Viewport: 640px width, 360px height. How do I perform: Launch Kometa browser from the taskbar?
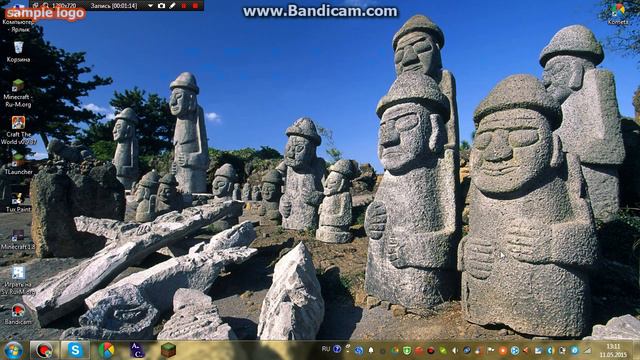pyautogui.click(x=106, y=350)
